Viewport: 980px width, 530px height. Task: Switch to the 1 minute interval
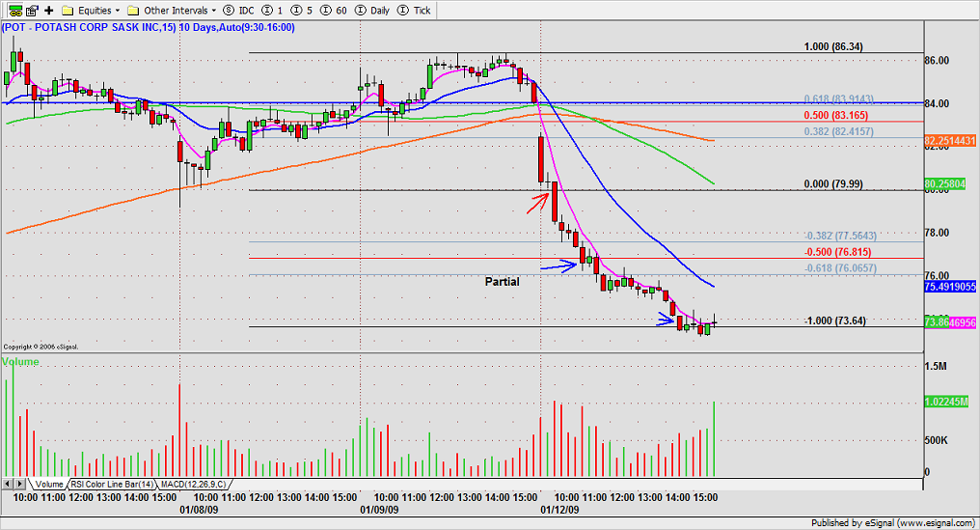(273, 10)
